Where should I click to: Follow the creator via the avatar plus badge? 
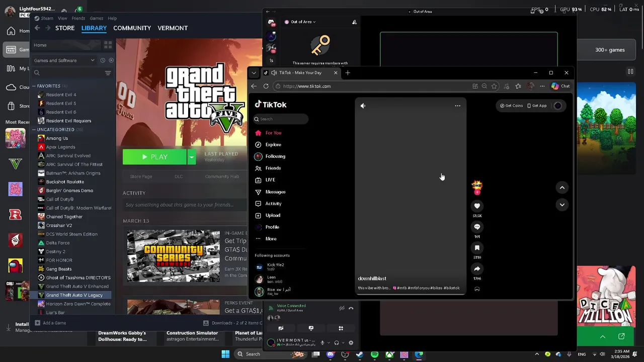[477, 192]
